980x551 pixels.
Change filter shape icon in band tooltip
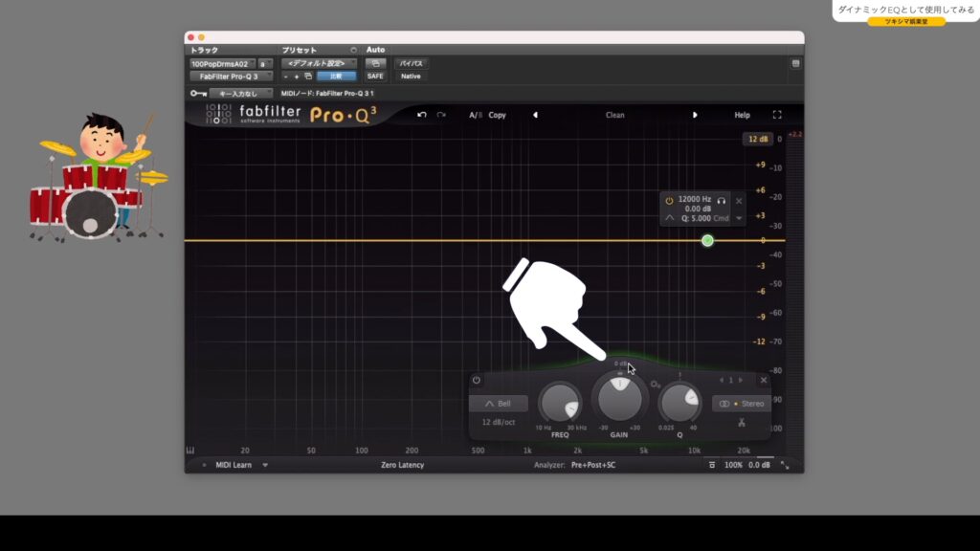[x=669, y=218]
